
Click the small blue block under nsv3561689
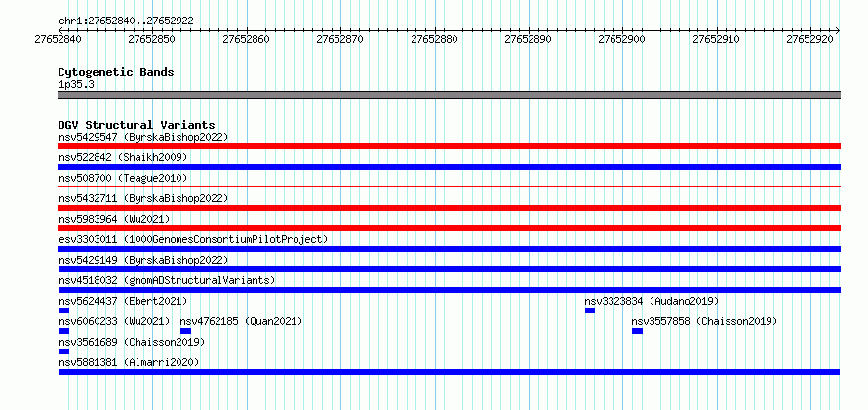click(x=63, y=351)
